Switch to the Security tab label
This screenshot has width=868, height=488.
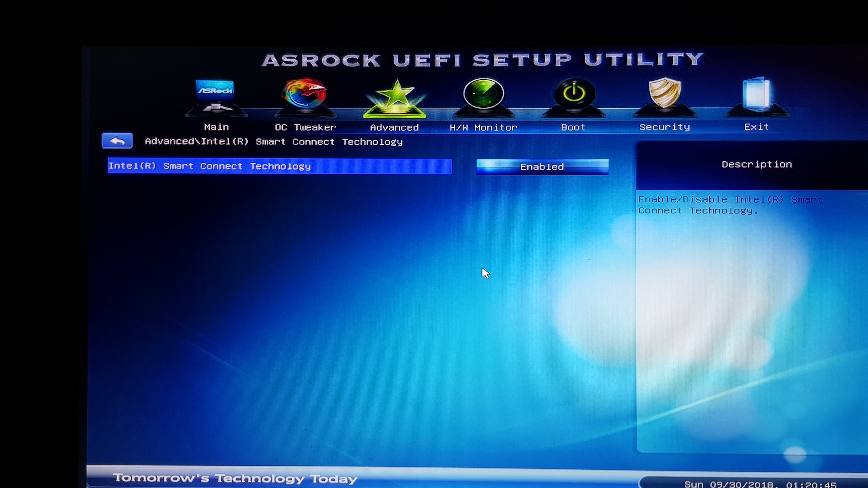(665, 127)
